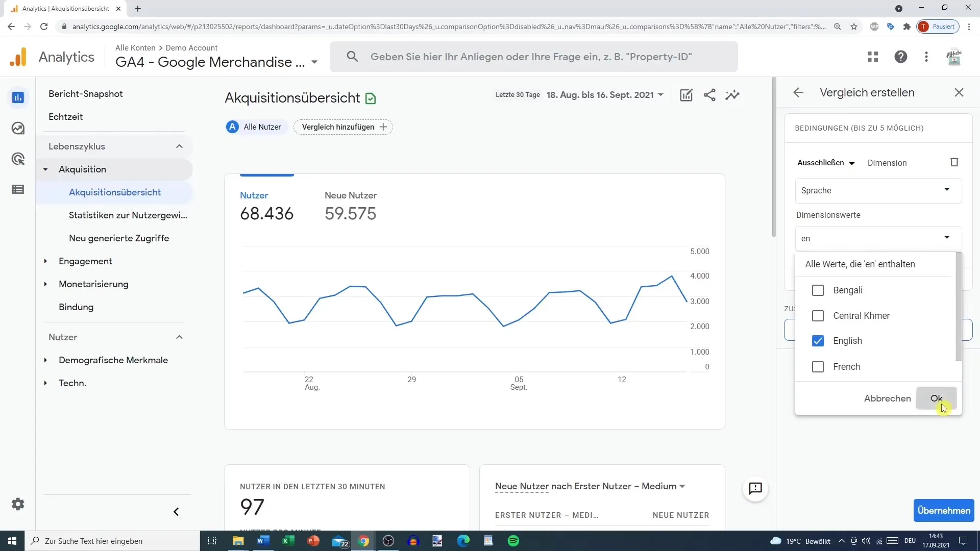Open the Advertising section icon

click(x=18, y=159)
